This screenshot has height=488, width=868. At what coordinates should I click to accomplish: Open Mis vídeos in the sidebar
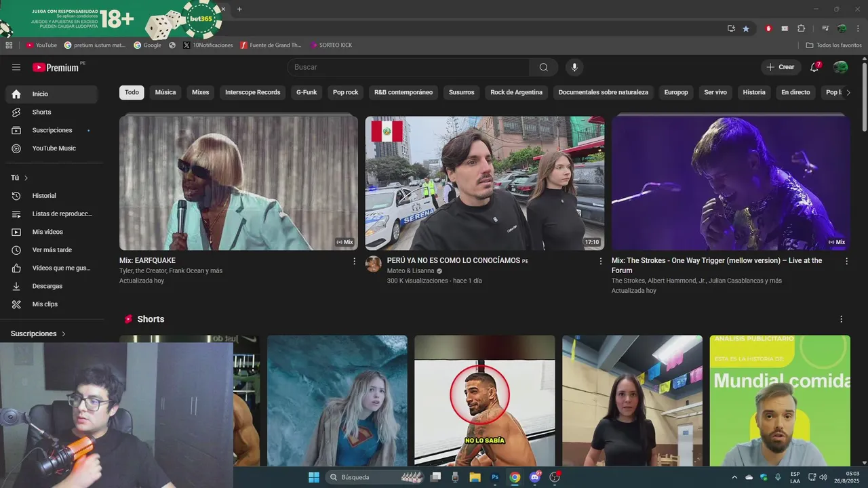[x=52, y=232]
